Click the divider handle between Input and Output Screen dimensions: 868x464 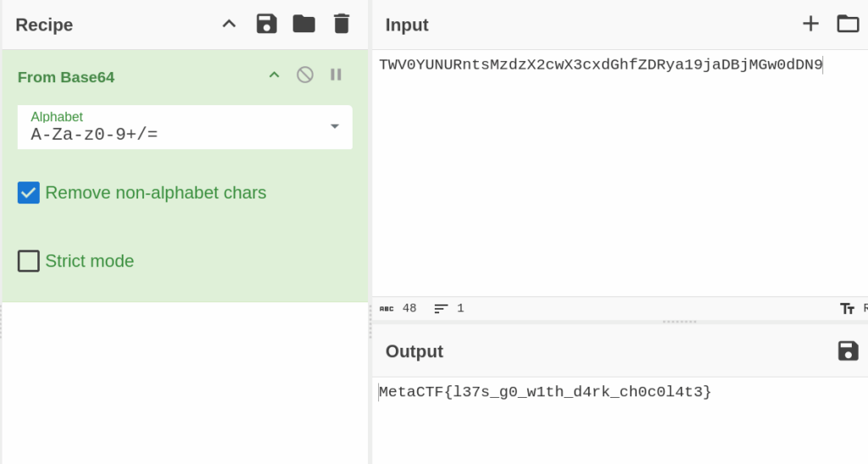pyautogui.click(x=679, y=321)
